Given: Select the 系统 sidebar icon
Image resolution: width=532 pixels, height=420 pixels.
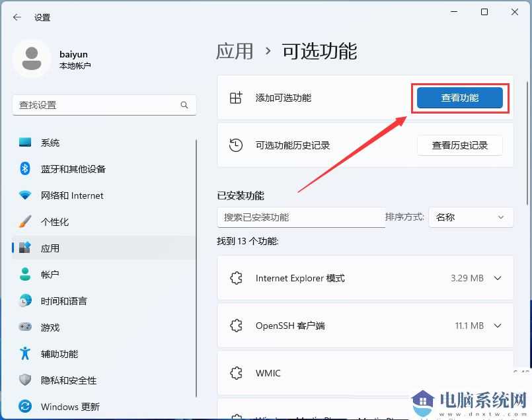Looking at the screenshot, I should (x=26, y=143).
